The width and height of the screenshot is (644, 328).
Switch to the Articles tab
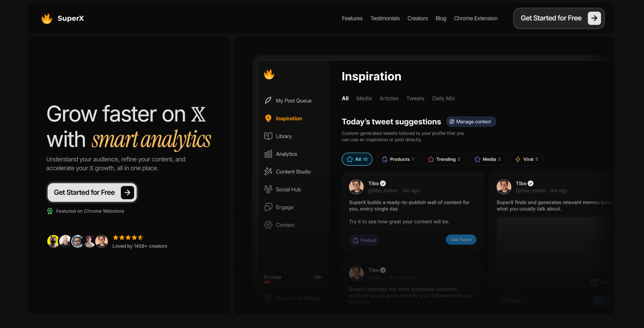(389, 98)
